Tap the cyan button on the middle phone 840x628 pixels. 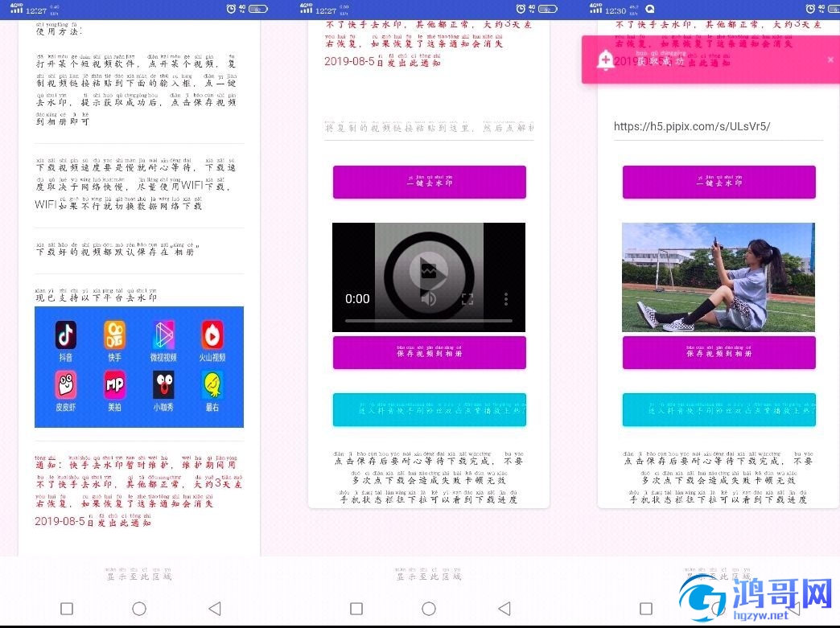429,409
